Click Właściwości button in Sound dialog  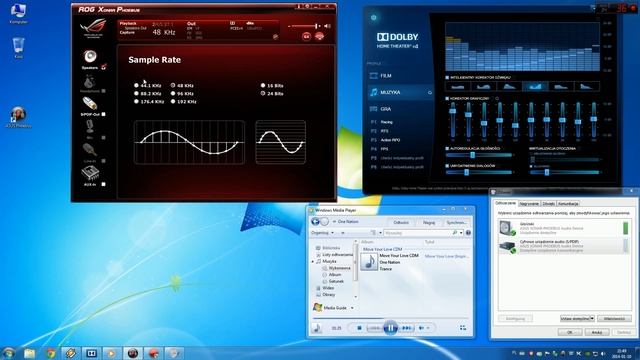coord(614,318)
